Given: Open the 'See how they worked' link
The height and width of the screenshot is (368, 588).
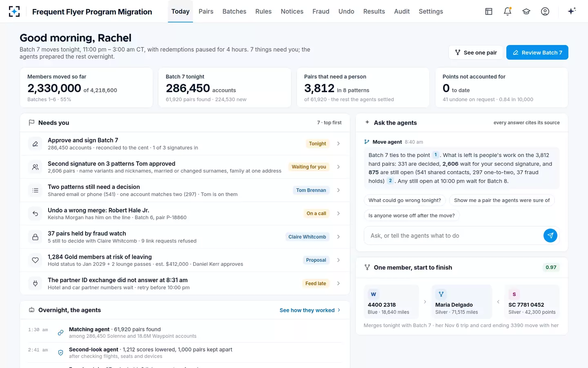Looking at the screenshot, I should point(310,310).
